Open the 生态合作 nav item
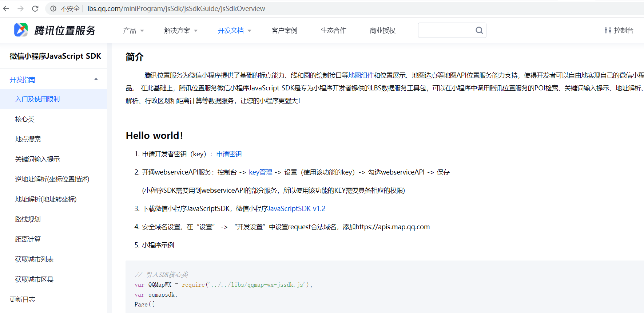 click(333, 31)
